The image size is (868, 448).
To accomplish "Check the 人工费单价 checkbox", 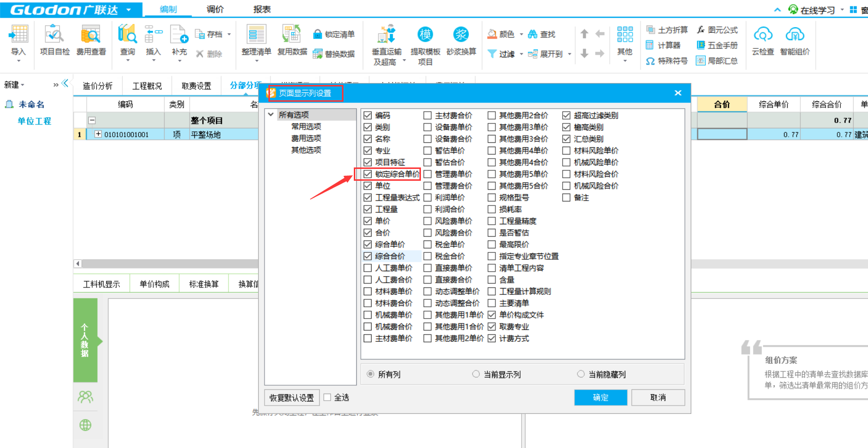I will tap(368, 268).
